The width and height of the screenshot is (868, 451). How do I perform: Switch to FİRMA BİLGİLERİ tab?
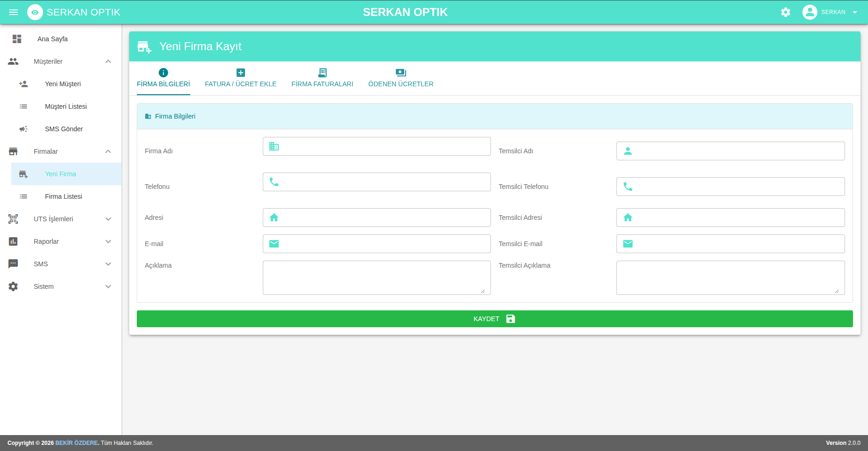tap(163, 79)
